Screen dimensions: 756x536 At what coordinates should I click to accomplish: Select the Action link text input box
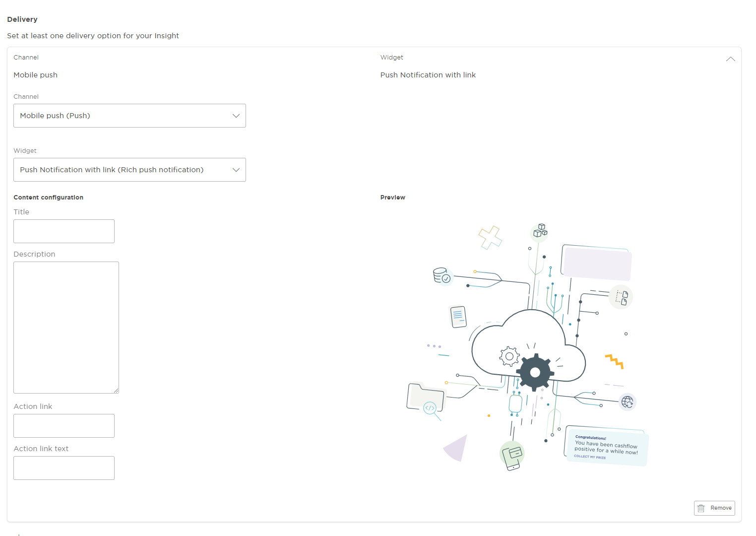click(x=64, y=468)
